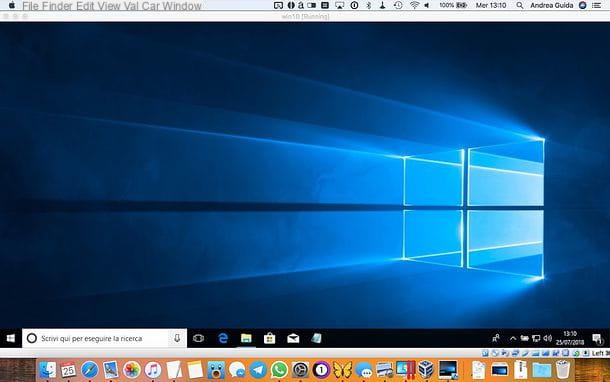Open the AirPlay display menu
Screen dimensions: 610x382
pyautogui.click(x=340, y=5)
